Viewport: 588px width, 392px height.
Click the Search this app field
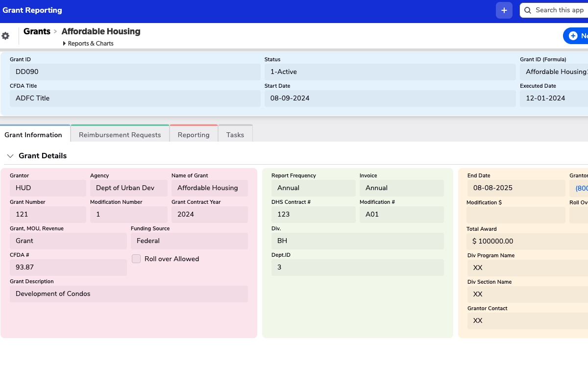coord(559,10)
